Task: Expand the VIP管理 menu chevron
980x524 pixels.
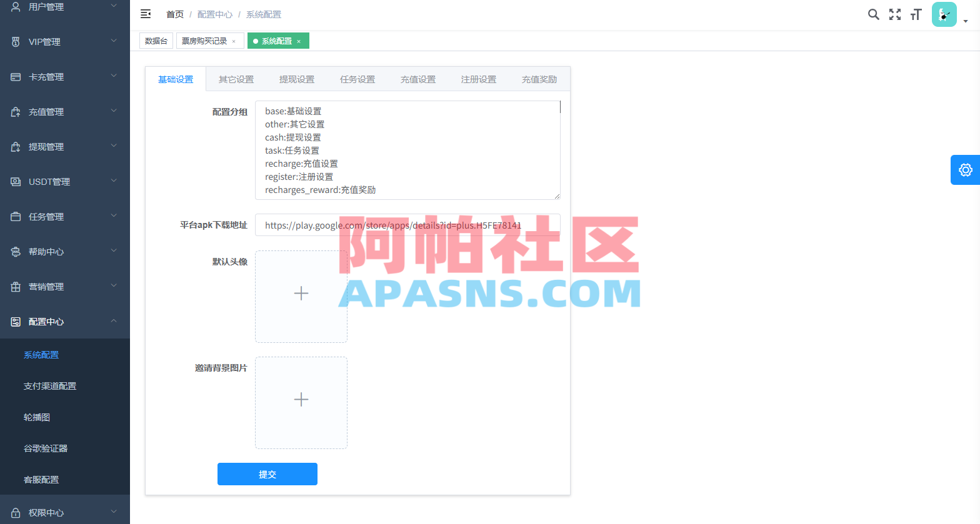Action: point(114,41)
